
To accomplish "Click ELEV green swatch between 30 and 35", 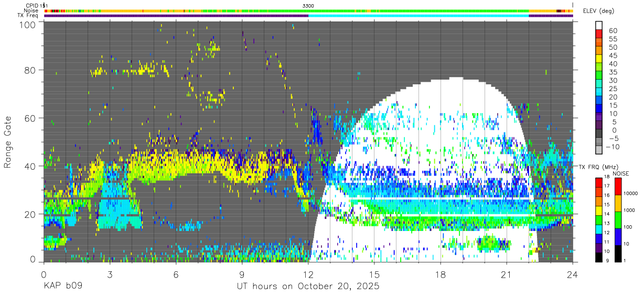I will [599, 75].
